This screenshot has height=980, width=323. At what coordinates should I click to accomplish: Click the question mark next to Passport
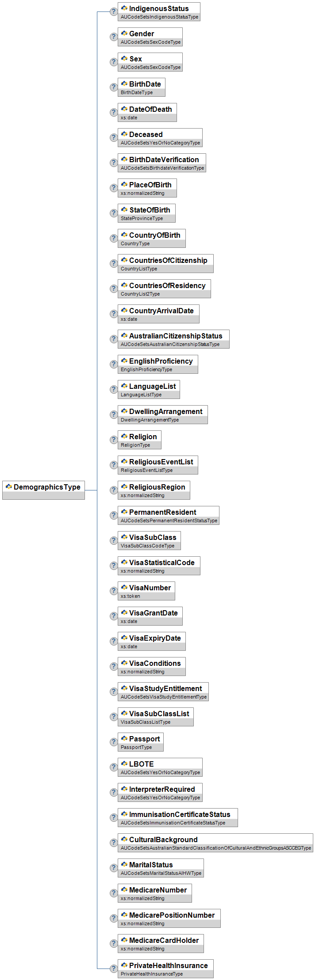tap(114, 742)
